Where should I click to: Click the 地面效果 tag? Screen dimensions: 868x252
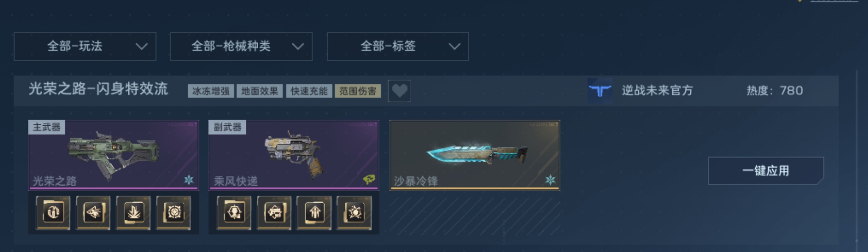point(260,91)
